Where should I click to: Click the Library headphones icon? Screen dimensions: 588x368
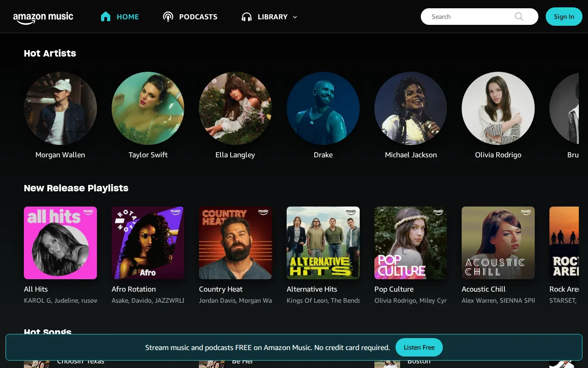pos(247,17)
